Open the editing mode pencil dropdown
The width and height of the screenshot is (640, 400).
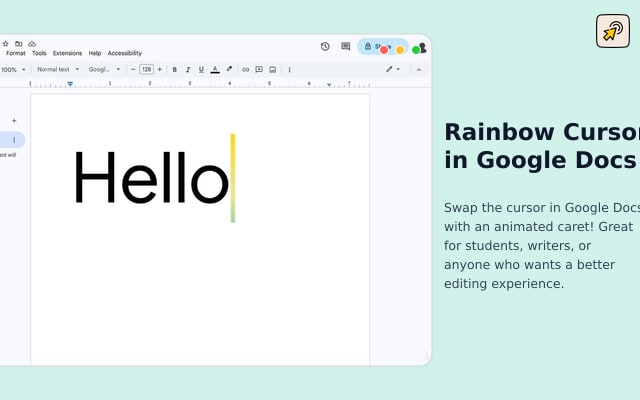point(393,69)
